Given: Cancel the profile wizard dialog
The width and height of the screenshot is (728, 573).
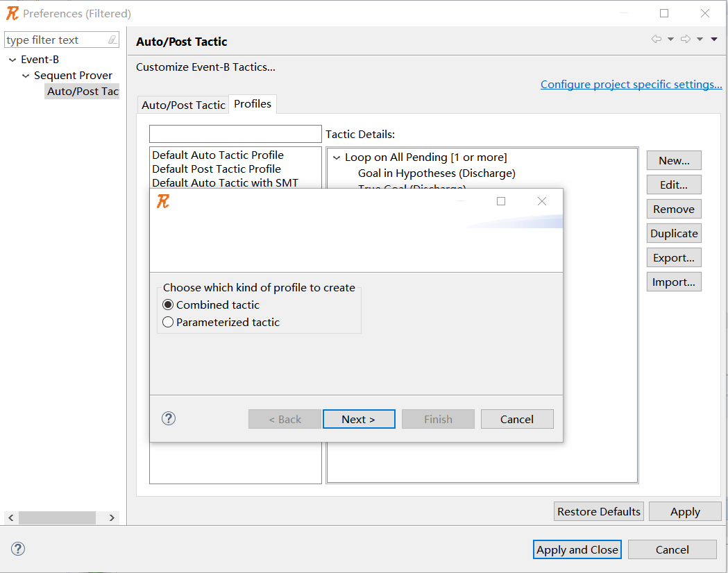Looking at the screenshot, I should [x=517, y=420].
